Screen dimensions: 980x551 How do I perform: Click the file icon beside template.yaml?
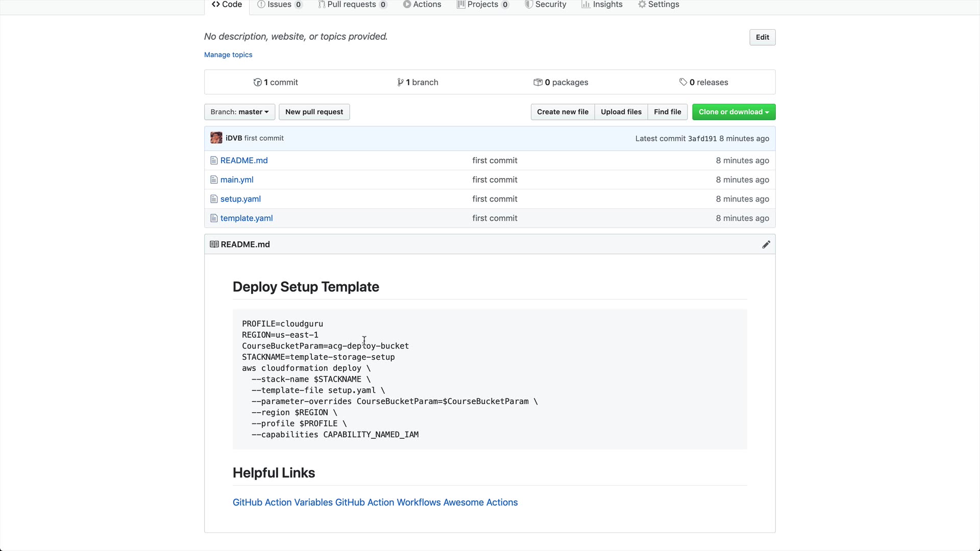[x=214, y=218]
